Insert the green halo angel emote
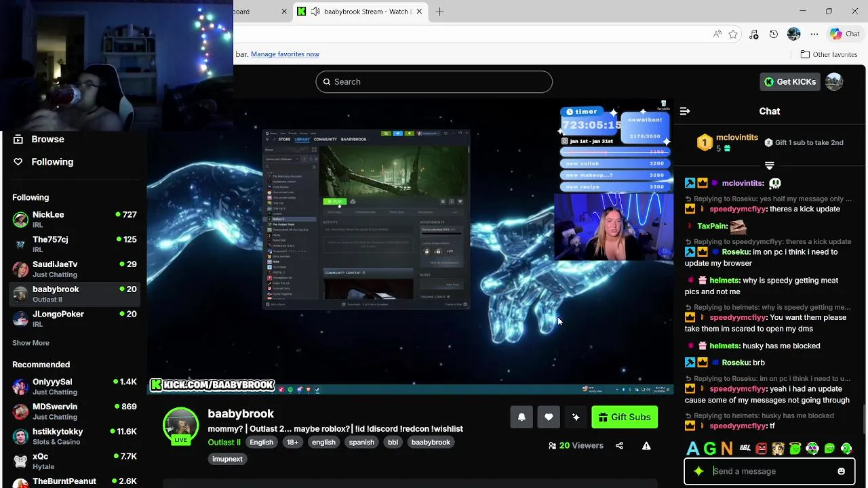The width and height of the screenshot is (868, 488). tap(795, 449)
